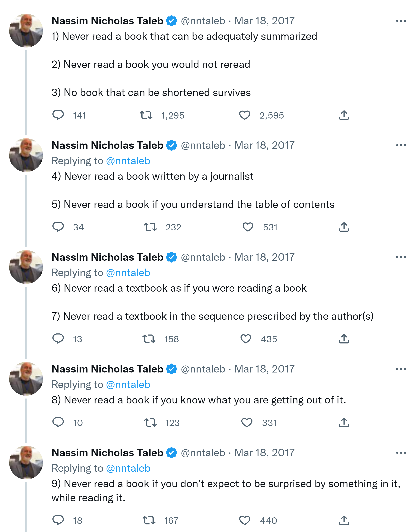The width and height of the screenshot is (415, 532).
Task: Open more options on the textbook tweet
Action: (401, 257)
